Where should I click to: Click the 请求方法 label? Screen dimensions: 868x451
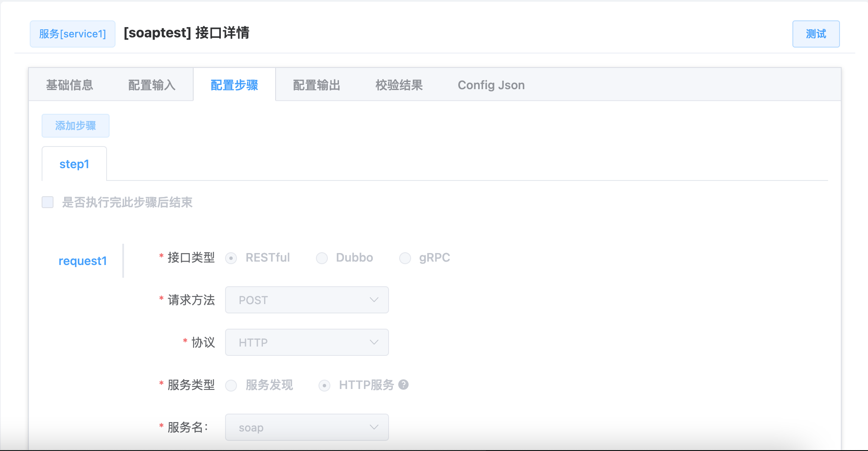coord(191,300)
